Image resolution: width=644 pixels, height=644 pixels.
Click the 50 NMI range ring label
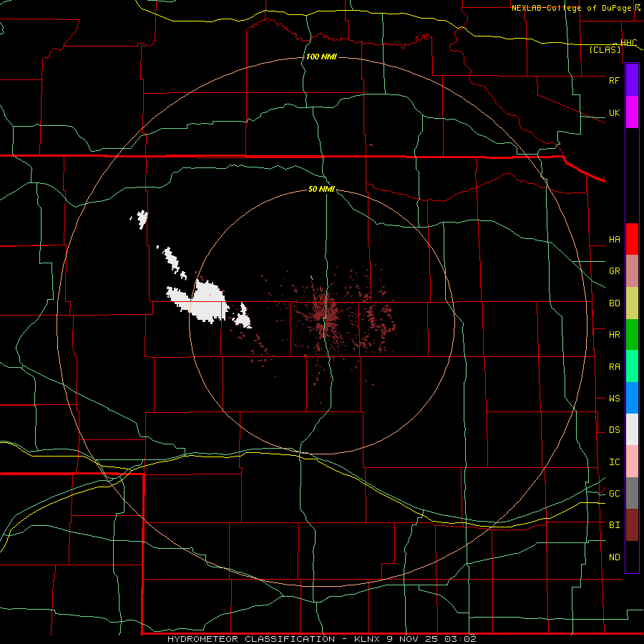point(321,189)
